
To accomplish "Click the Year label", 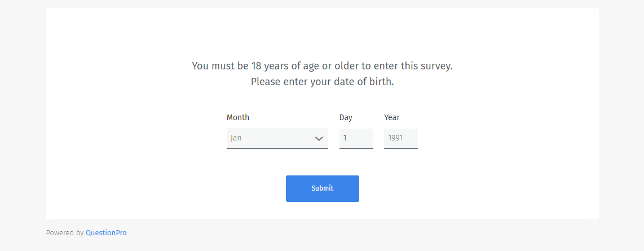I will (391, 117).
